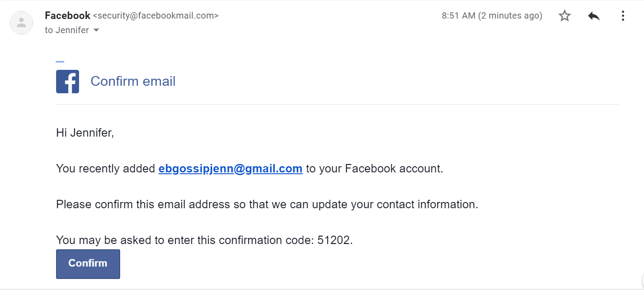Click the confirmation code 51202 text
The width and height of the screenshot is (644, 290).
(334, 240)
